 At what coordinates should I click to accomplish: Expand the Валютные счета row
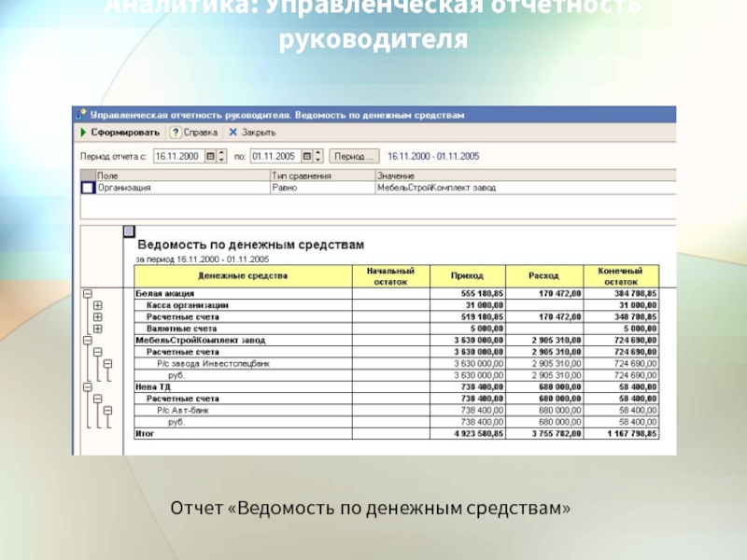pos(98,329)
